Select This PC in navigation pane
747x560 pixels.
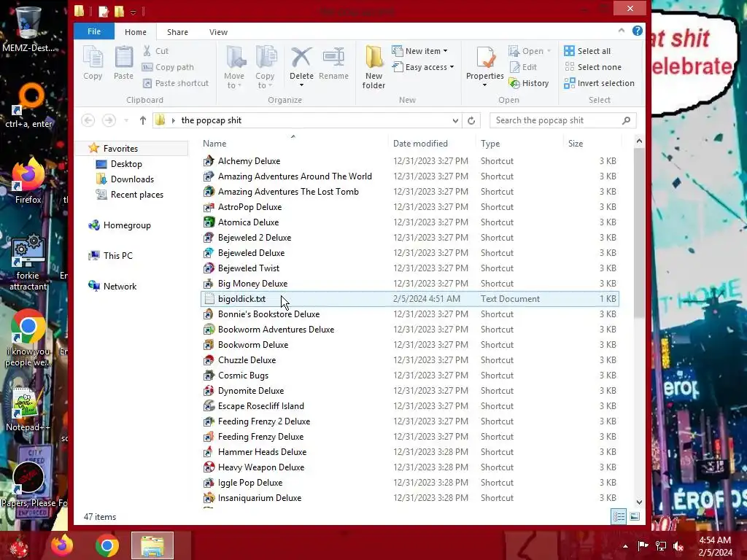[x=117, y=256]
